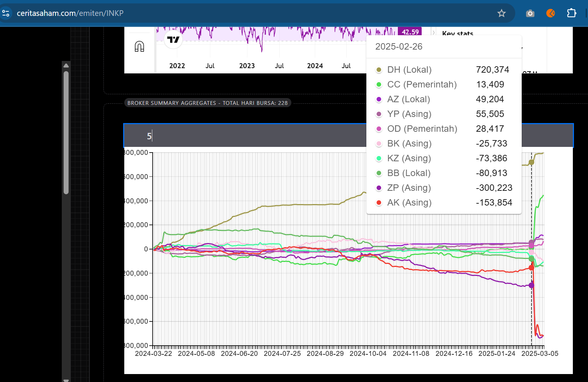This screenshot has height=382, width=588.
Task: Select the olive DH data point marker
Action: 532,162
